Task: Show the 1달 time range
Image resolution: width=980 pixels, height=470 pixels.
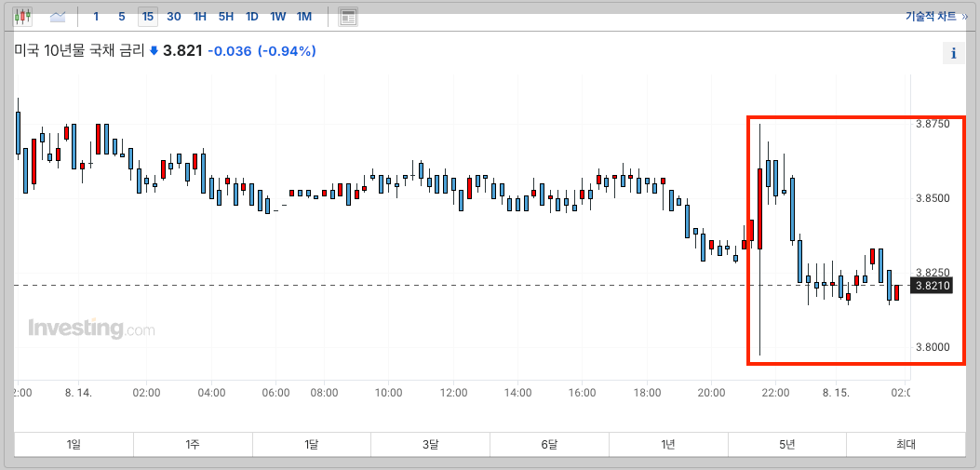Action: [x=311, y=444]
